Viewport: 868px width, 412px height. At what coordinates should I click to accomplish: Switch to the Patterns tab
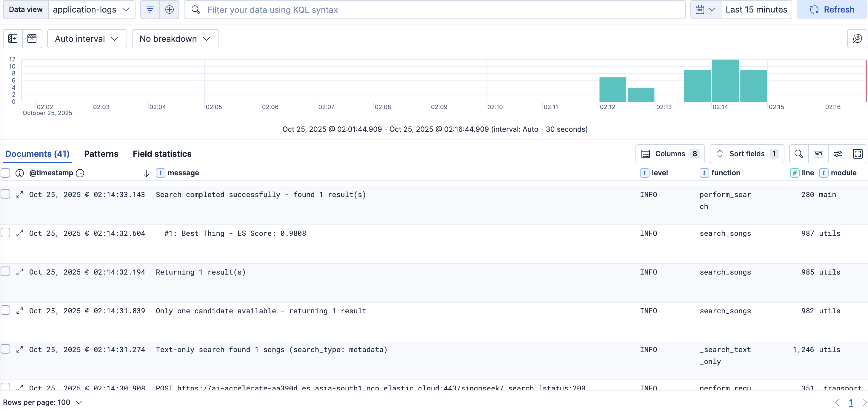tap(101, 154)
